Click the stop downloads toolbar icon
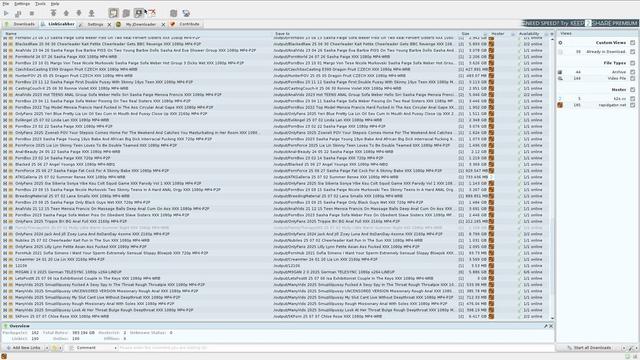640x360 pixels. point(31,13)
